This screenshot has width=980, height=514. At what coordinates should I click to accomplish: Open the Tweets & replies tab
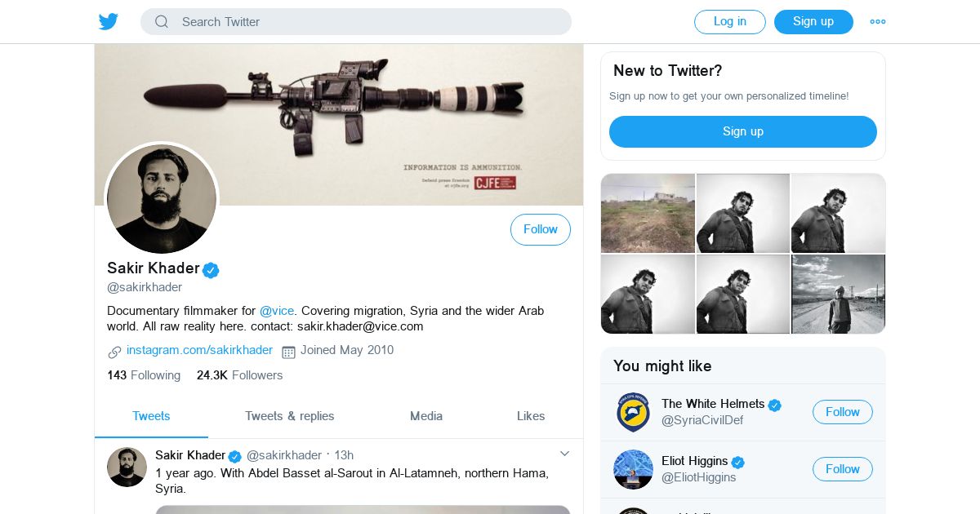[290, 416]
